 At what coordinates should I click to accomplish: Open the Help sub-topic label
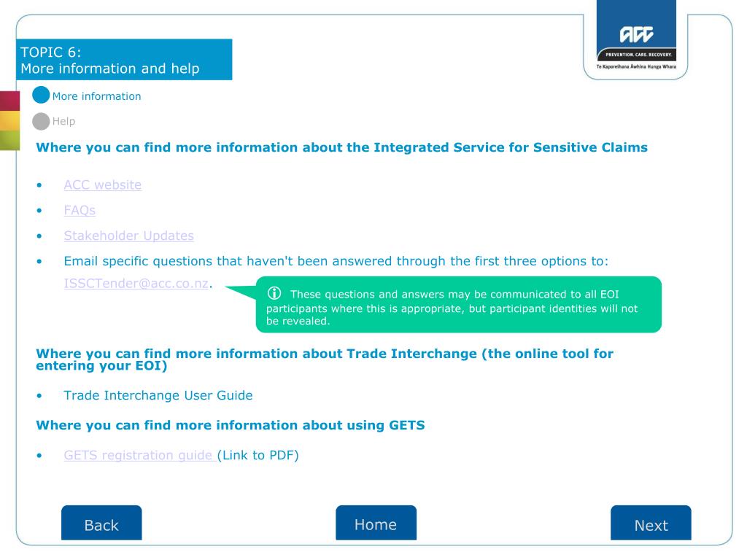click(64, 122)
